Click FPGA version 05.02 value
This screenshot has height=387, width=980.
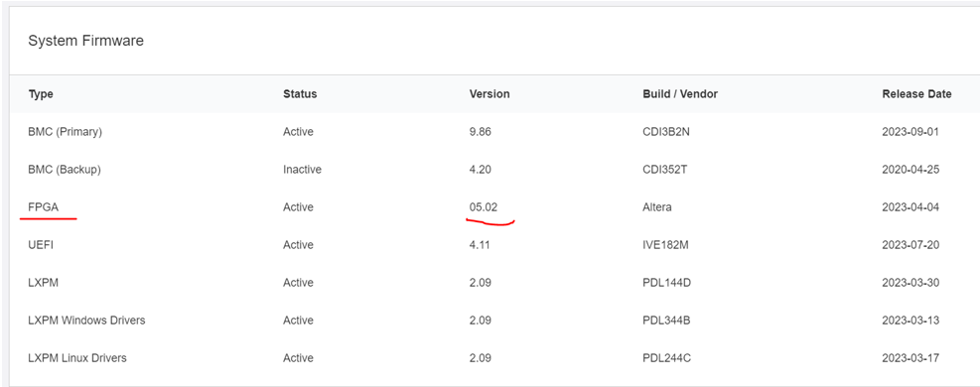point(484,207)
